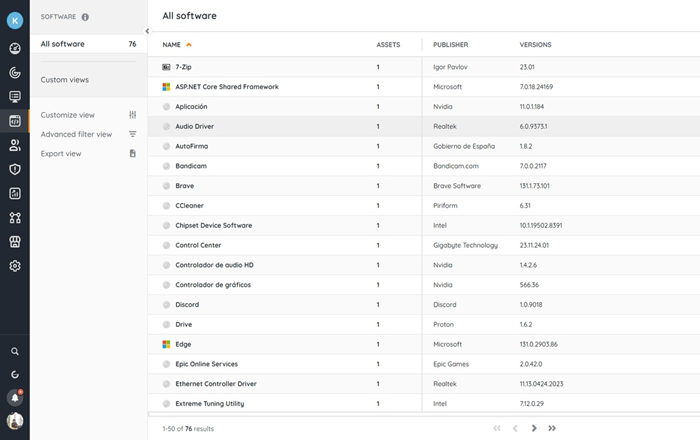Image resolution: width=700 pixels, height=440 pixels.
Task: Open the security shield icon in sidebar
Action: [15, 169]
